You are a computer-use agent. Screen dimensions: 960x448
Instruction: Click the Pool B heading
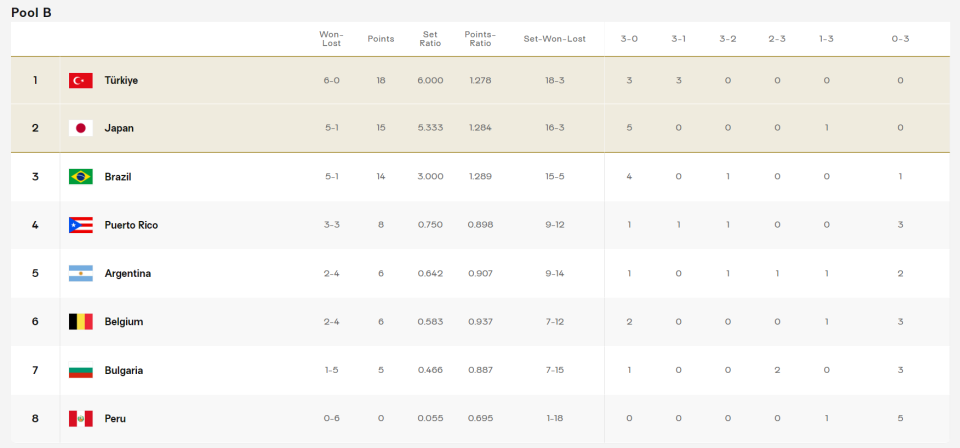(x=31, y=11)
